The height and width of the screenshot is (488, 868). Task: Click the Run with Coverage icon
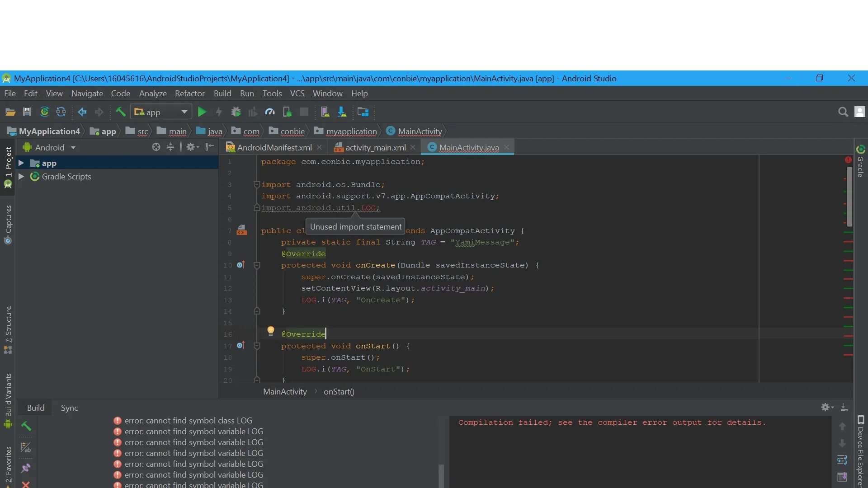click(253, 112)
